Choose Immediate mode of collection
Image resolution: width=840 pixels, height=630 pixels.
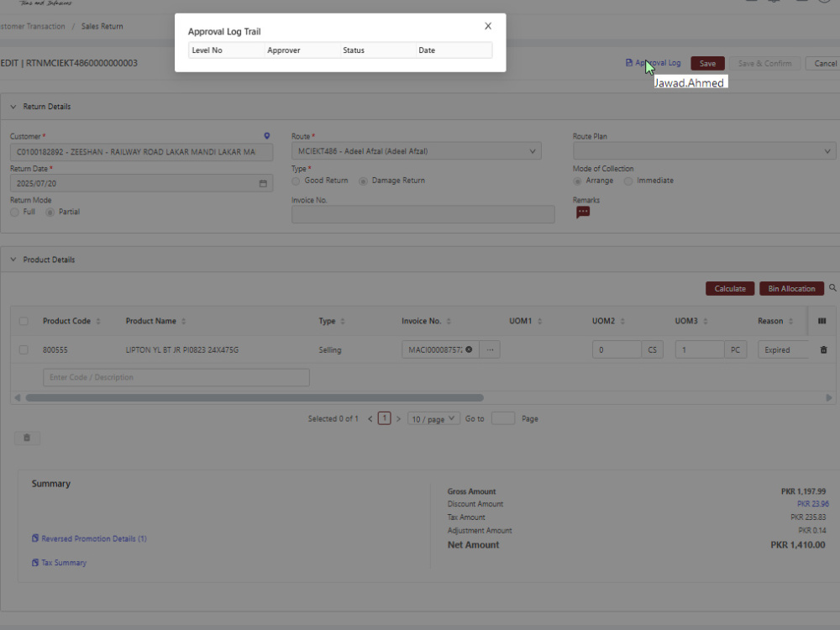pyautogui.click(x=627, y=181)
